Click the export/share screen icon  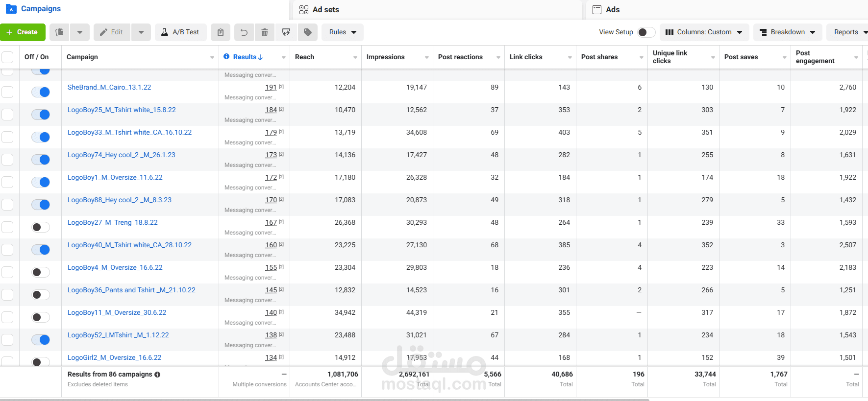click(286, 32)
